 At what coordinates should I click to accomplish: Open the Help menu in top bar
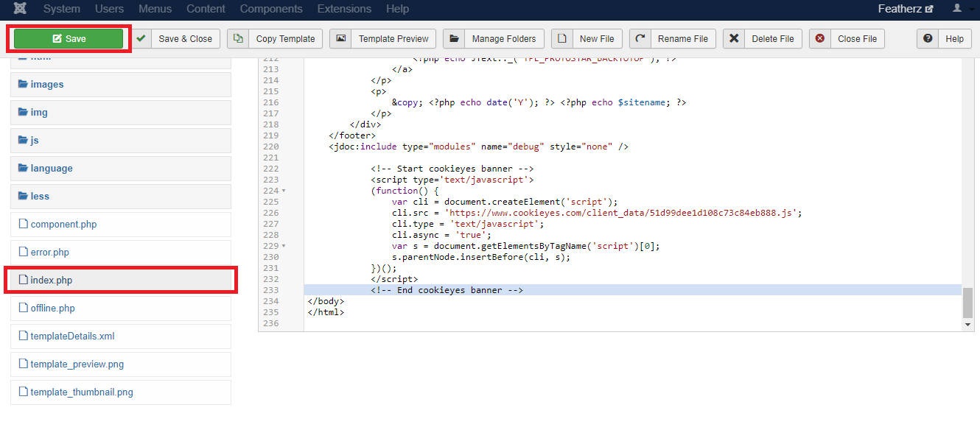click(397, 9)
